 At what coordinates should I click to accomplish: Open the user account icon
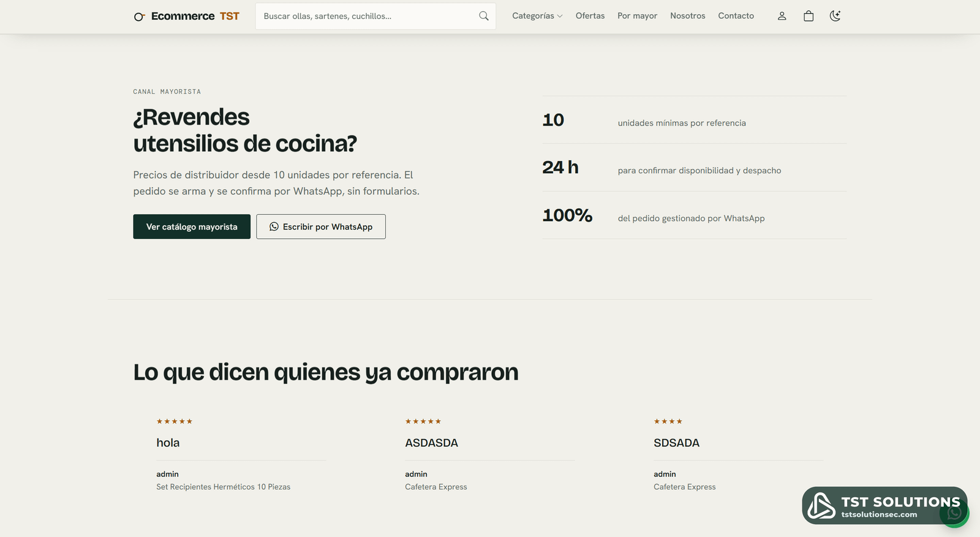coord(782,16)
